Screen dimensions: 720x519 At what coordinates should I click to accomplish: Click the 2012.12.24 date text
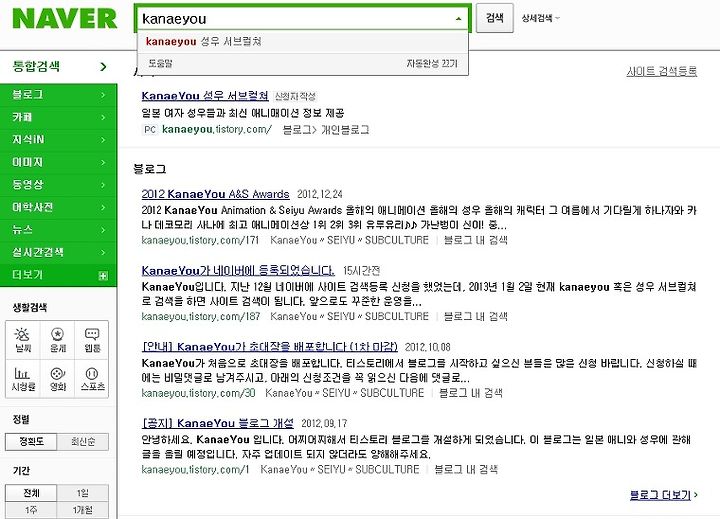(x=320, y=194)
